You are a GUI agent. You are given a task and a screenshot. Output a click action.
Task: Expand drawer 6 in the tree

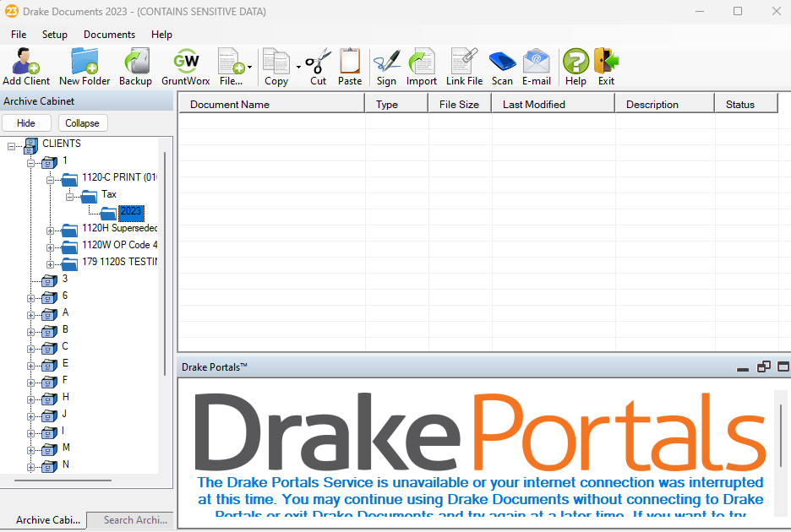tap(30, 299)
